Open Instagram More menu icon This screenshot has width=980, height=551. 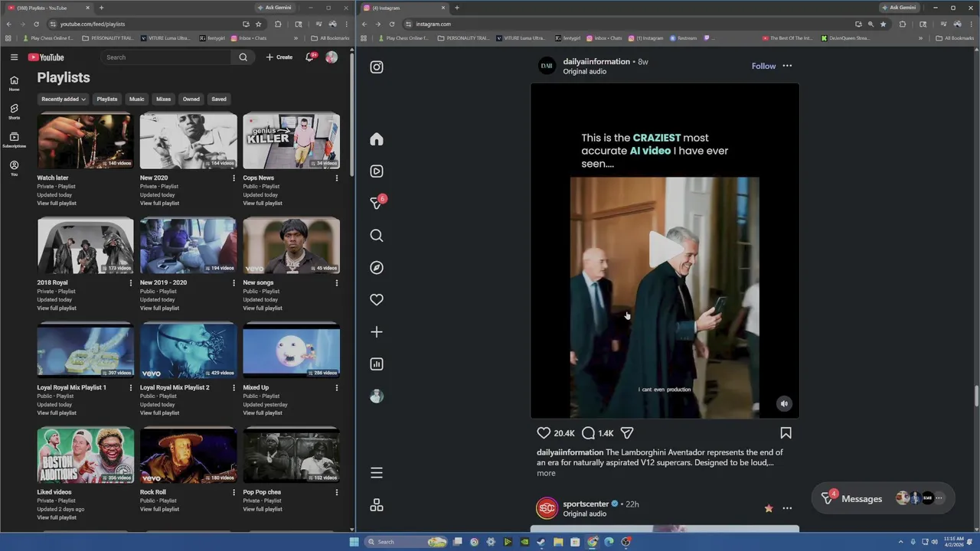(377, 473)
